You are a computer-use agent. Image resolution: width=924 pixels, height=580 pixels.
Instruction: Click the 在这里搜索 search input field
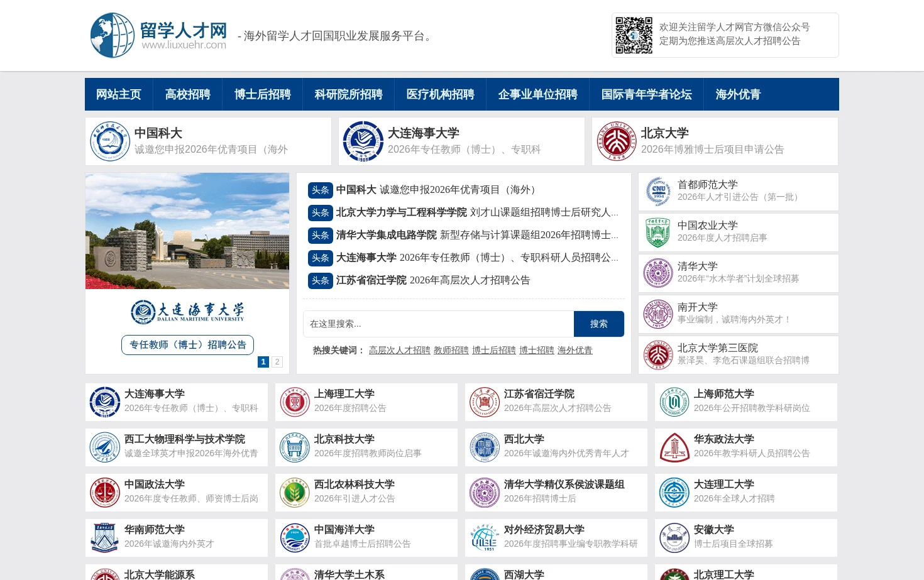pyautogui.click(x=439, y=324)
